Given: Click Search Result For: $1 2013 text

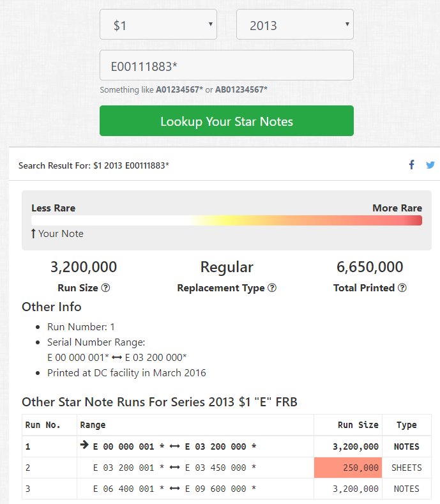Looking at the screenshot, I should coord(93,165).
